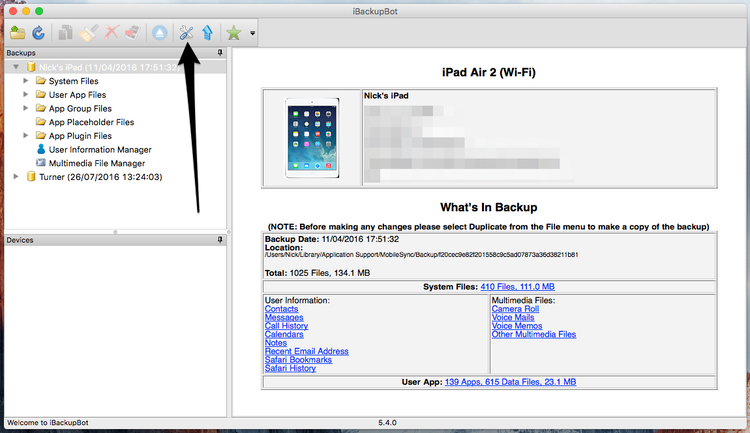
Task: Open the 139 Apps, 615 Data Files link
Action: (510, 382)
